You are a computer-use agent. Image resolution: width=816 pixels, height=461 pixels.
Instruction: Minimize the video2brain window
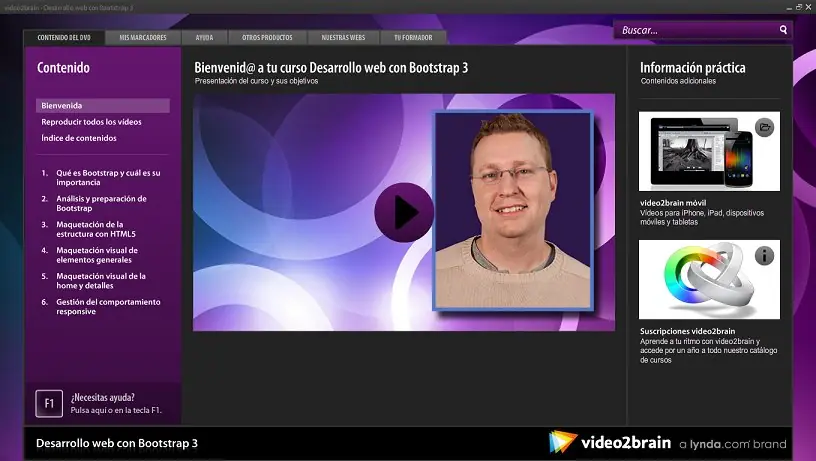789,7
